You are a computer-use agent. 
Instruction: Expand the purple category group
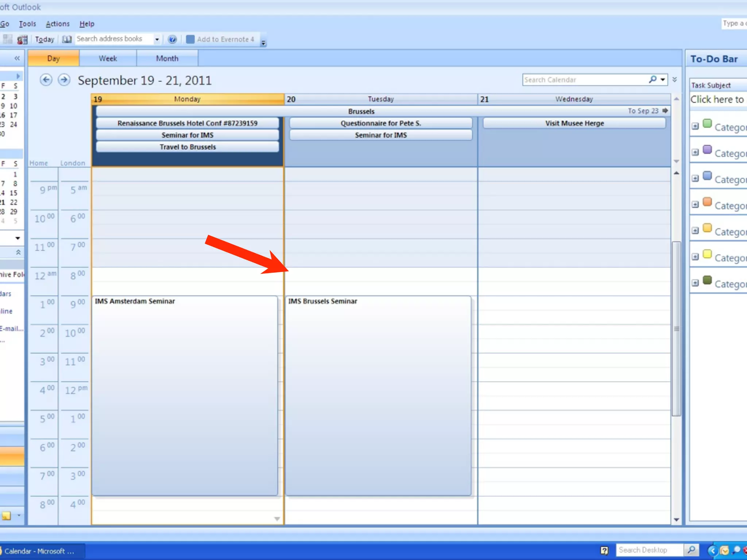(695, 152)
